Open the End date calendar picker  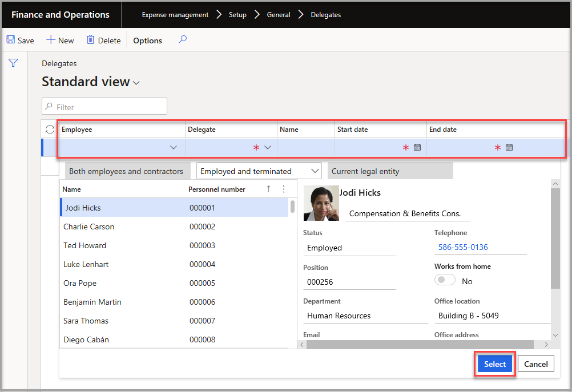click(x=509, y=147)
